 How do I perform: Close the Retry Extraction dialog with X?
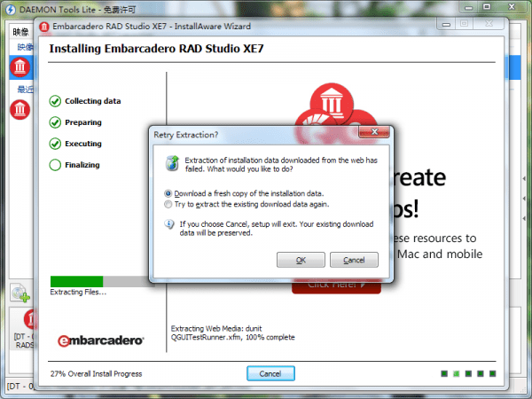coord(374,132)
